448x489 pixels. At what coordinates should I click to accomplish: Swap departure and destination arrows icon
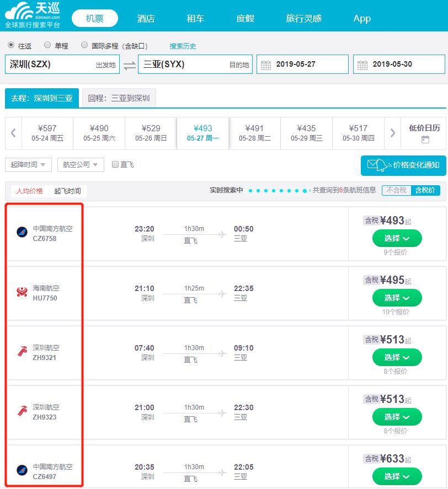coord(129,66)
